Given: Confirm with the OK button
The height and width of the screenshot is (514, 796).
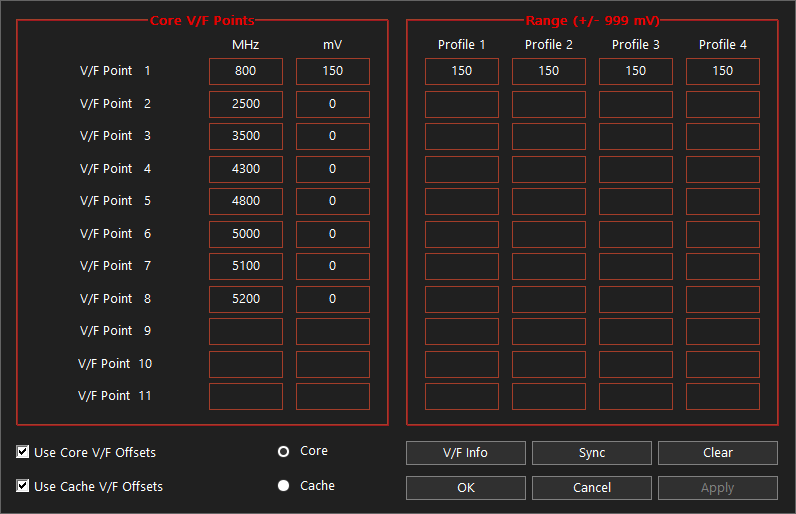Looking at the screenshot, I should [466, 488].
